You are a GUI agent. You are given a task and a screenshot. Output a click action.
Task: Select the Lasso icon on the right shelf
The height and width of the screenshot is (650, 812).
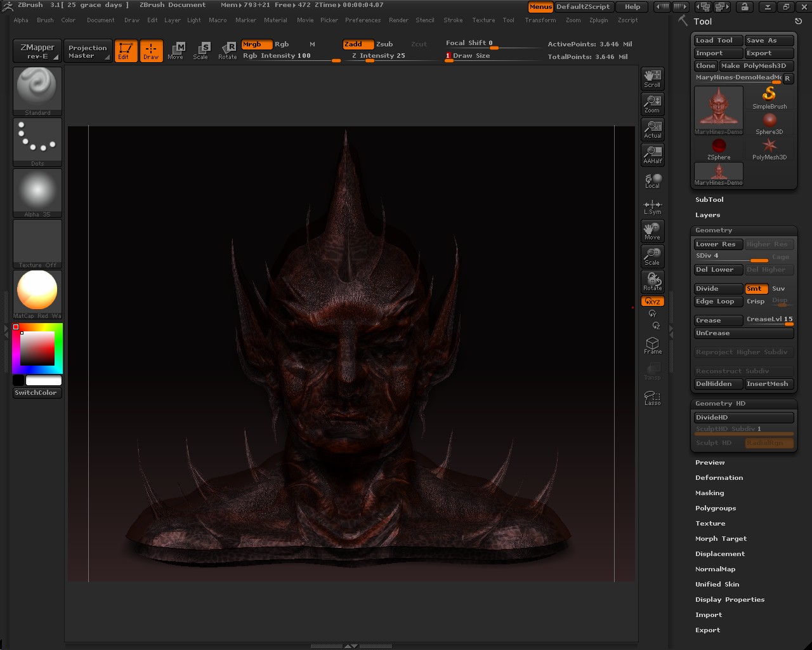tap(652, 396)
